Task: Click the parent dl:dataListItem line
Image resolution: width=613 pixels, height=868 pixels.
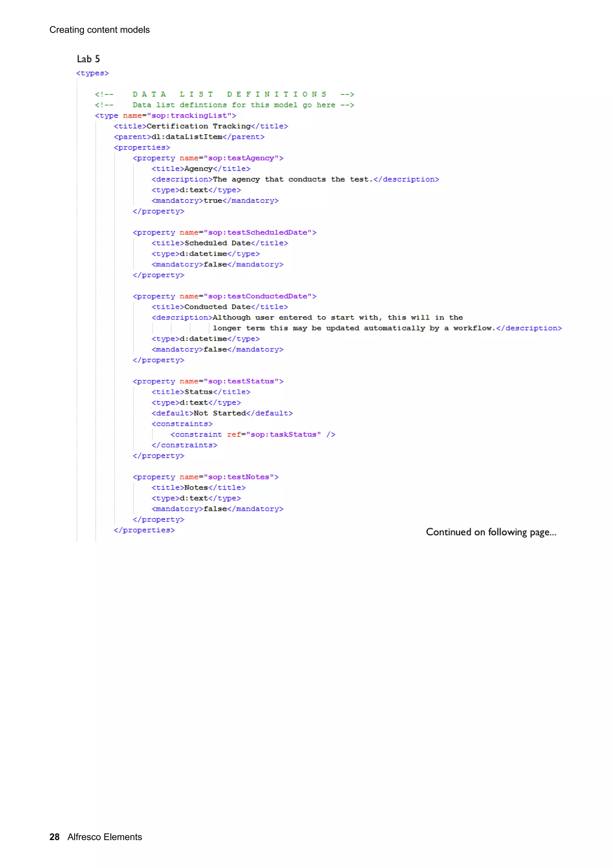Action: pos(189,137)
